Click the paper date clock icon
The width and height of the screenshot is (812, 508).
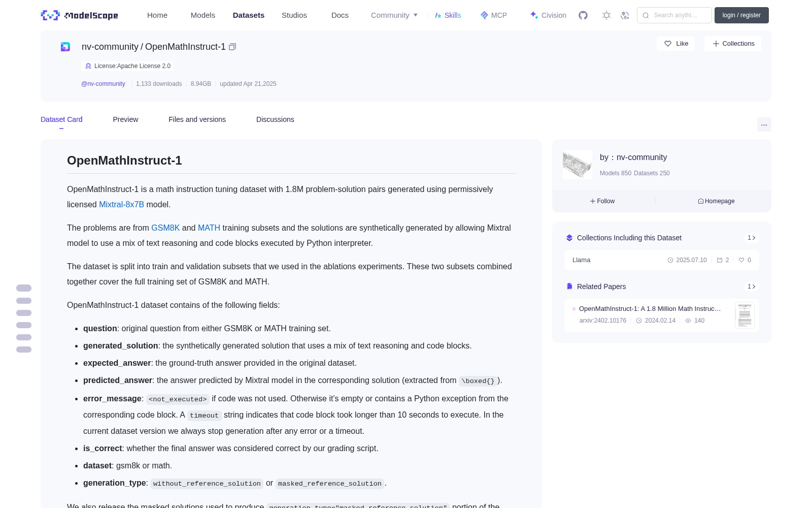click(x=639, y=321)
